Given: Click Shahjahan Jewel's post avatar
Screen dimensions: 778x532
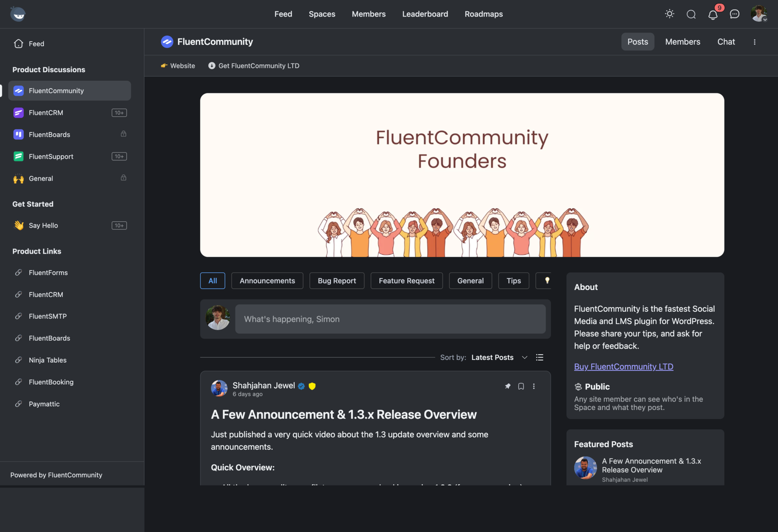Looking at the screenshot, I should (219, 389).
